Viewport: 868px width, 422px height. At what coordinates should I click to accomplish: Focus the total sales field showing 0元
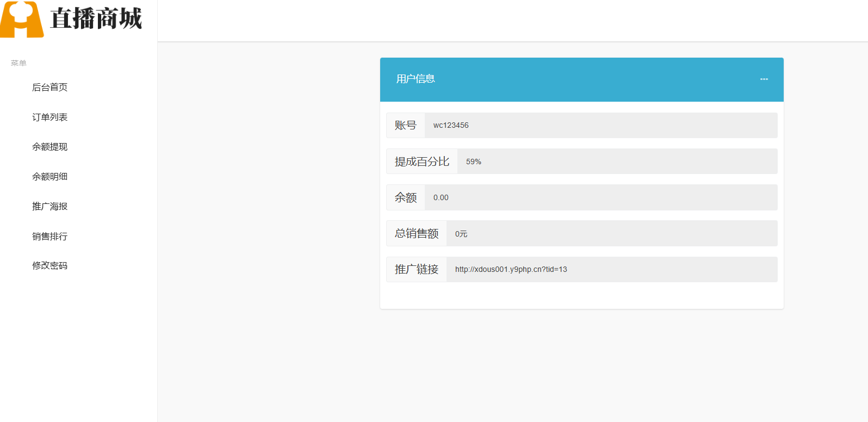coord(611,234)
